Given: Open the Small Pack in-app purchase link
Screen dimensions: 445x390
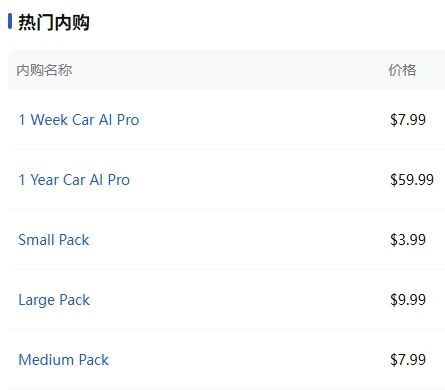Looking at the screenshot, I should point(54,240).
